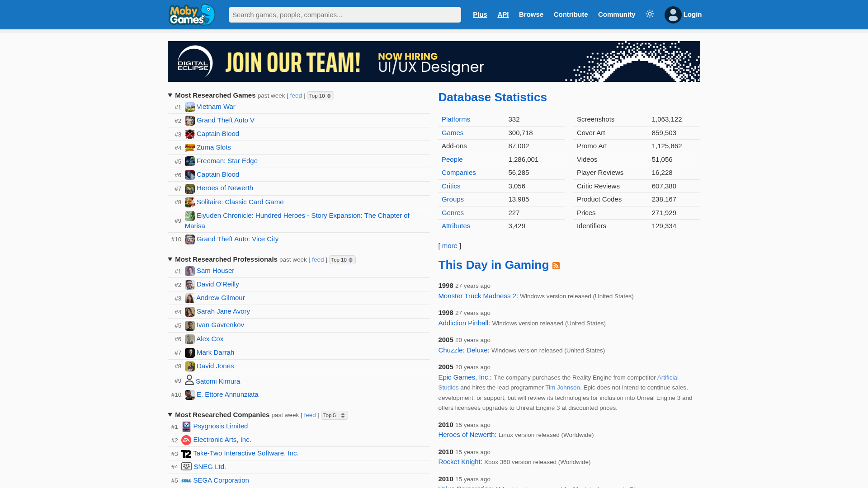Click the Zuma Slots game icon
The width and height of the screenshot is (868, 488).
click(x=190, y=148)
